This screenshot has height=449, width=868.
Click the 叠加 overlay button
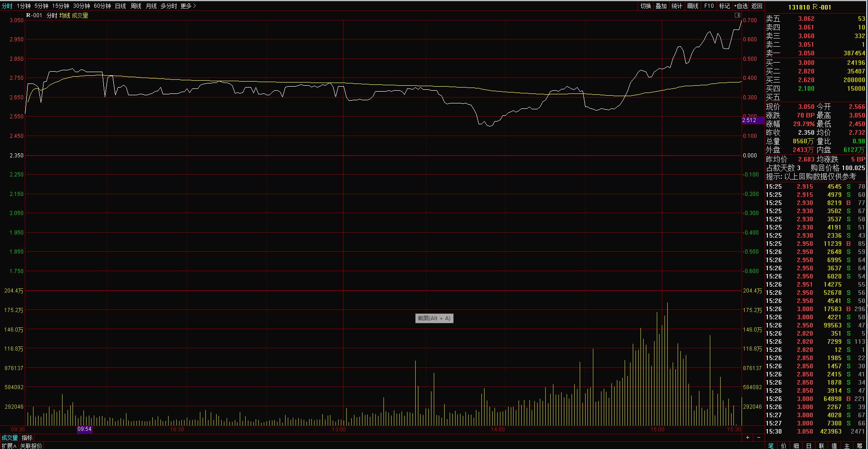(x=661, y=6)
